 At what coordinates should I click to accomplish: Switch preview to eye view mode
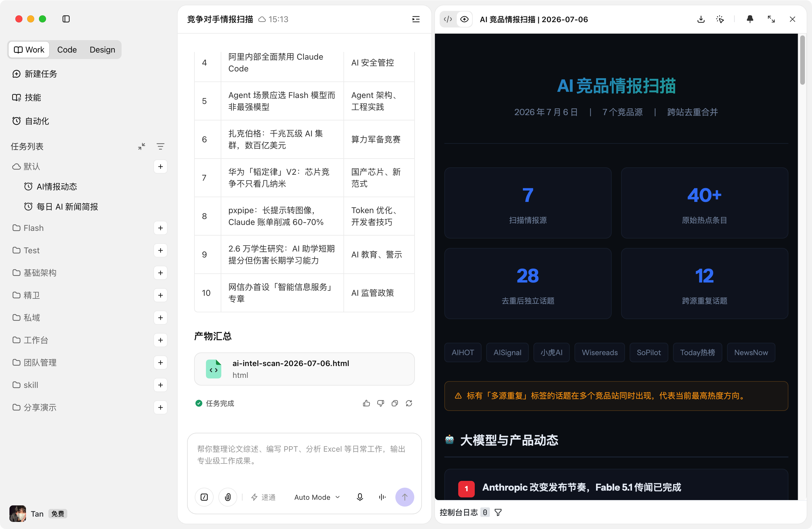(x=464, y=19)
